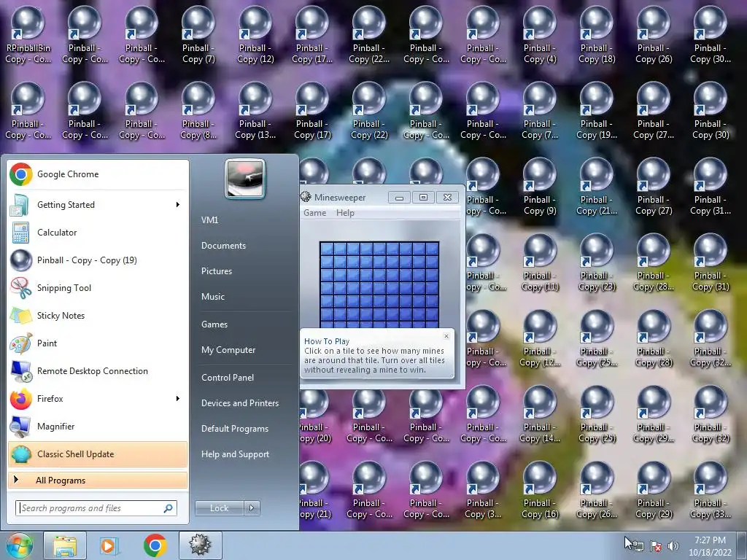Open shutdown options arrow next to Lock
Screen dimensions: 747x560
pyautogui.click(x=252, y=508)
